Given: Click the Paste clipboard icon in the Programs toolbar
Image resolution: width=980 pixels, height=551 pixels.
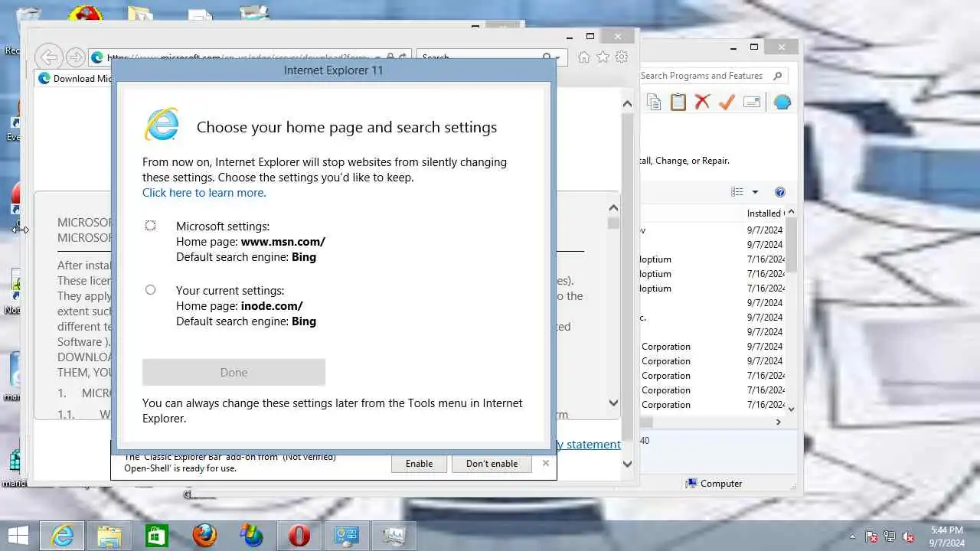Looking at the screenshot, I should (x=678, y=102).
